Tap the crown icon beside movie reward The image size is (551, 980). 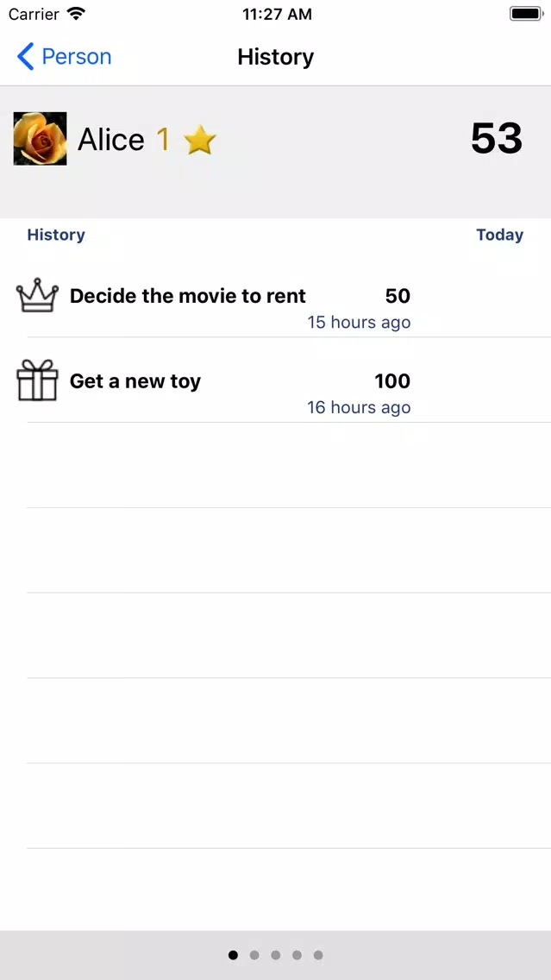tap(37, 297)
